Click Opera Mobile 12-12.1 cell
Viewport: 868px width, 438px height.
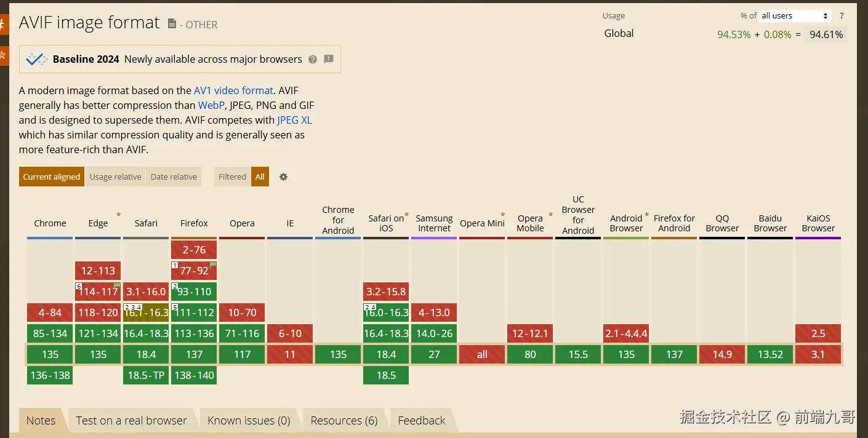(530, 333)
